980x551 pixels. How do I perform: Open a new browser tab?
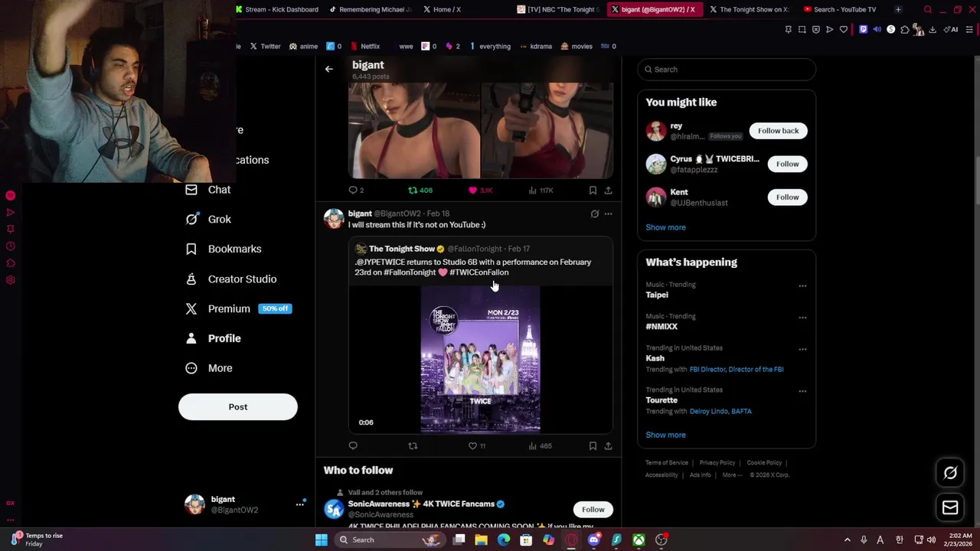click(898, 9)
